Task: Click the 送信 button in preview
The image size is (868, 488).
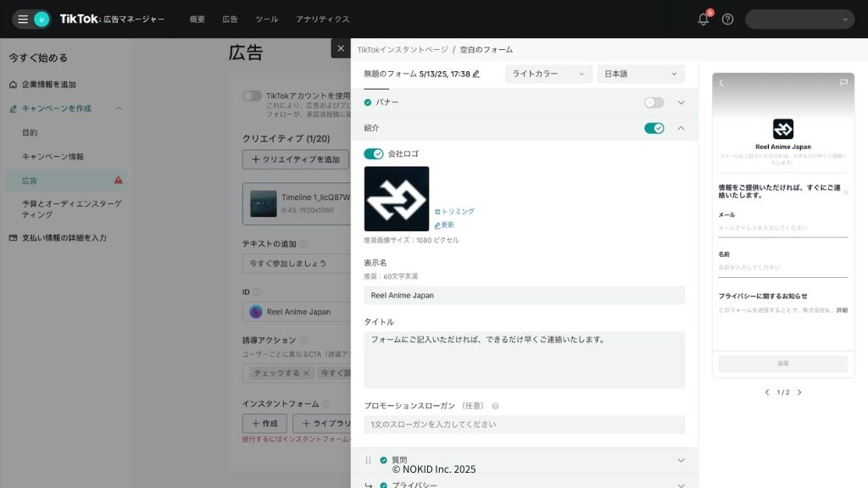Action: coord(782,363)
